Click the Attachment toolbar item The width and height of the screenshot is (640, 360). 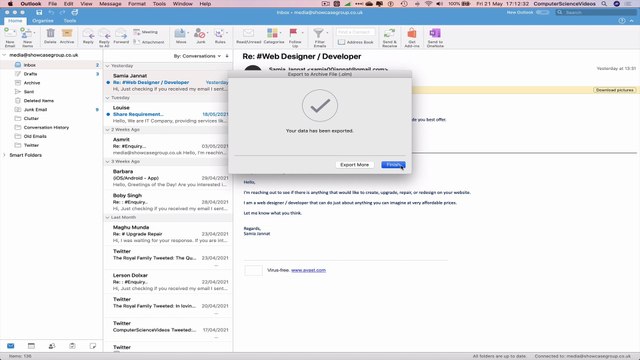(149, 42)
